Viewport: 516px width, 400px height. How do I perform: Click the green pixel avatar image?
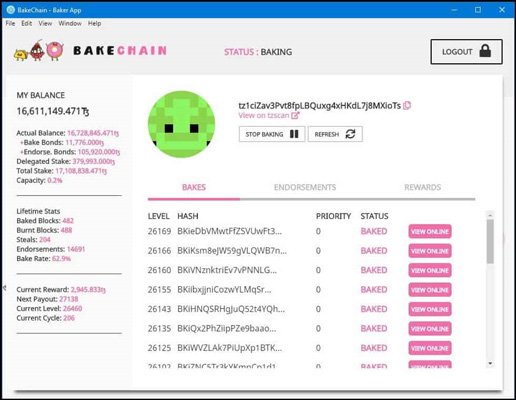(x=181, y=124)
